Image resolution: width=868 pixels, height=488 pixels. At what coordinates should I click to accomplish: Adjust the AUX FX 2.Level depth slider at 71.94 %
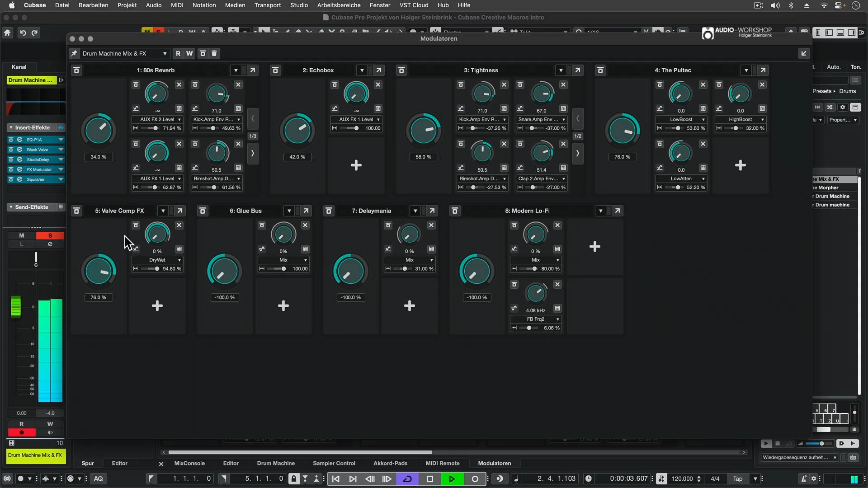point(150,128)
